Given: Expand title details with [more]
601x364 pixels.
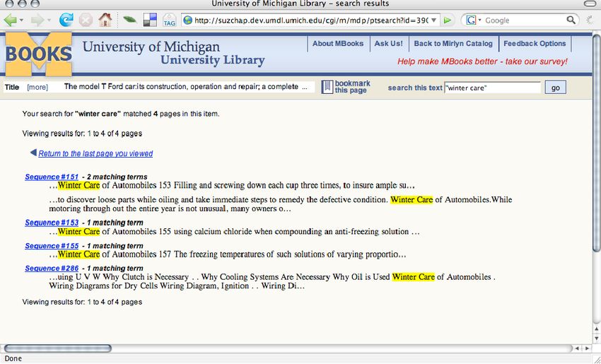Looking at the screenshot, I should (37, 88).
